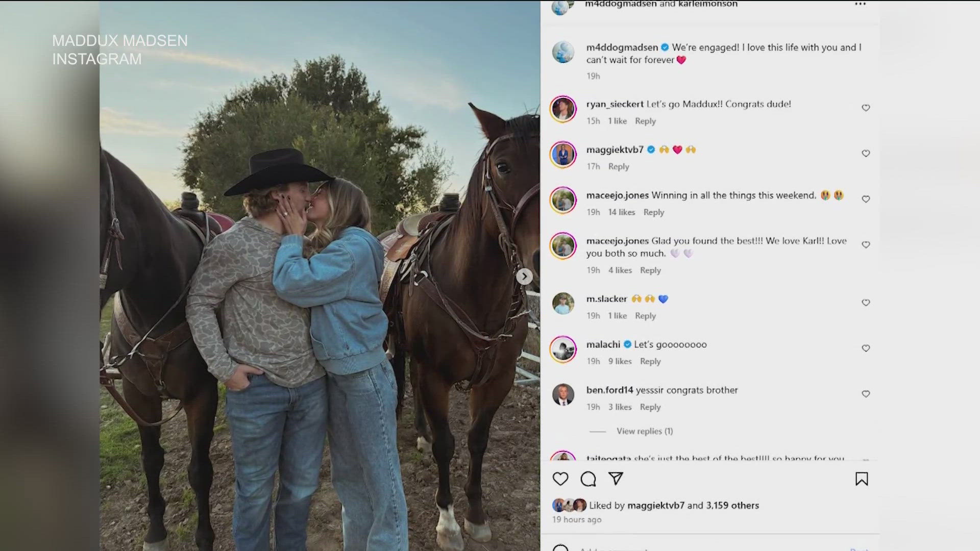Open the three-dots more options menu

click(861, 4)
